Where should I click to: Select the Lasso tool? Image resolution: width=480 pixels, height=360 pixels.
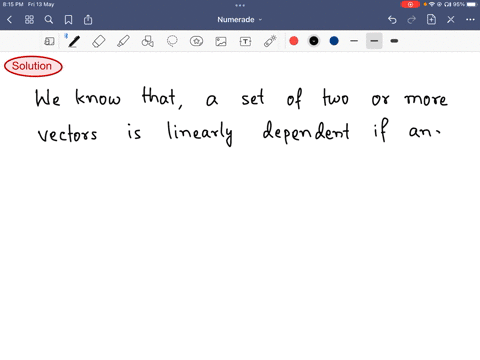(172, 41)
